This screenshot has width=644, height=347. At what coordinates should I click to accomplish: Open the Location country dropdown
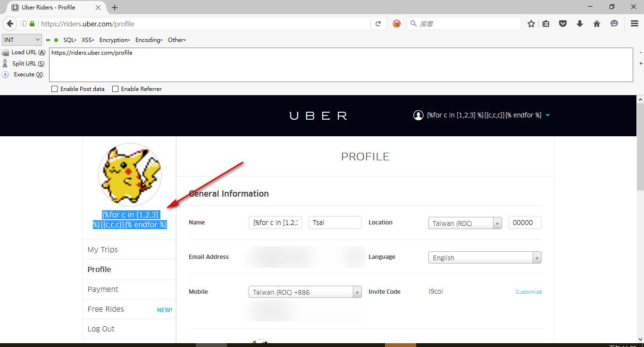tap(464, 223)
